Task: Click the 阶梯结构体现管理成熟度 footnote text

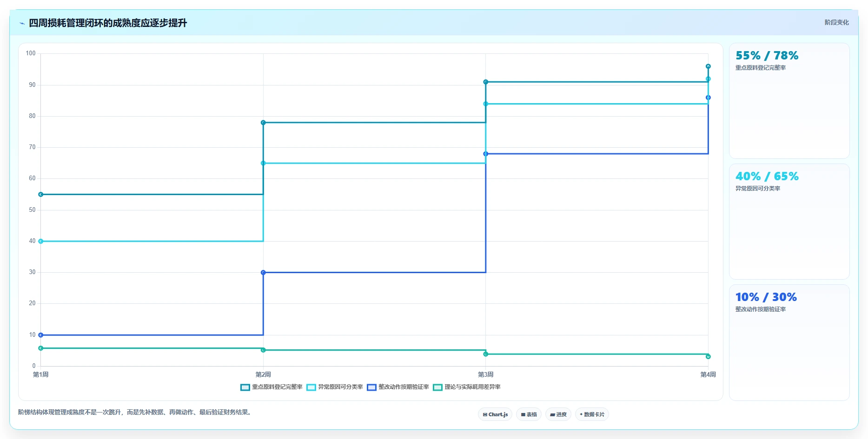Action: pos(136,412)
